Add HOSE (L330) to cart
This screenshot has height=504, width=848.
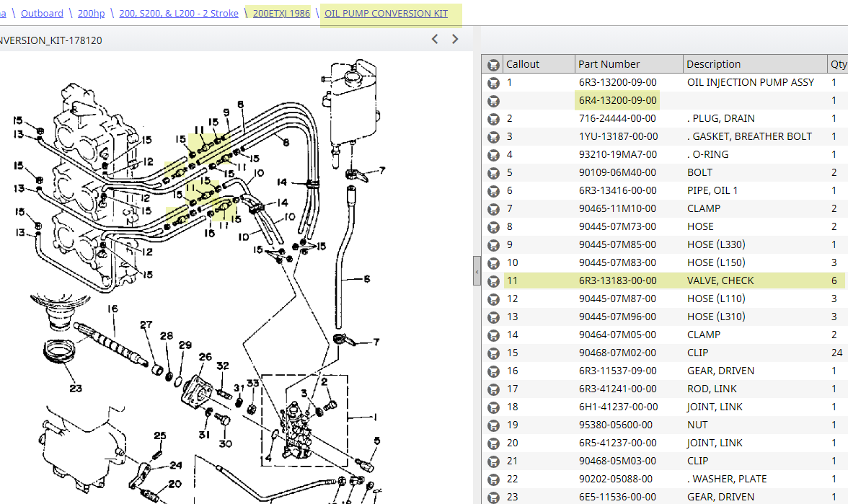[493, 245]
